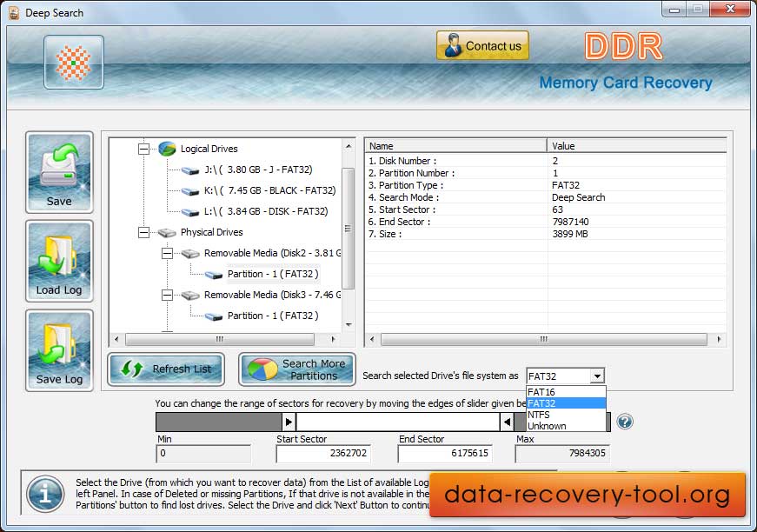Click the 'Deep Search' value cell
Screen dimensions: 757x532
pyautogui.click(x=578, y=197)
